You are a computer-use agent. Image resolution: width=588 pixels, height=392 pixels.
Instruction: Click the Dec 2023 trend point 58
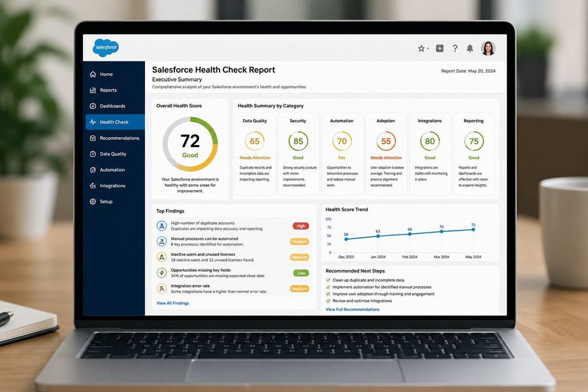coord(346,239)
